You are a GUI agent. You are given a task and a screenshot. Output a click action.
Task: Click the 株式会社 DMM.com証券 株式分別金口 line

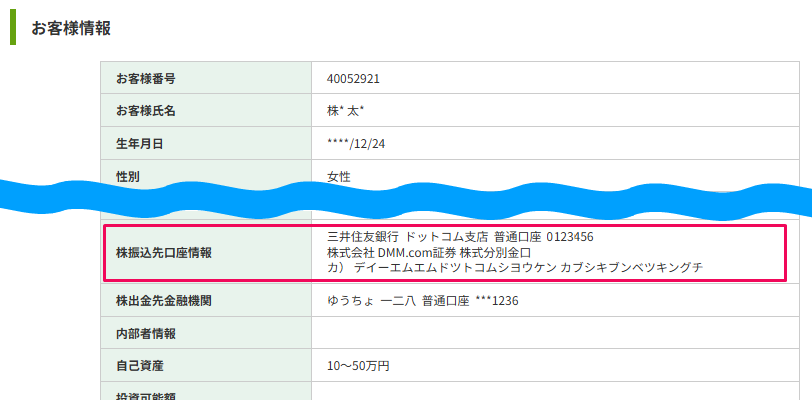click(x=429, y=253)
